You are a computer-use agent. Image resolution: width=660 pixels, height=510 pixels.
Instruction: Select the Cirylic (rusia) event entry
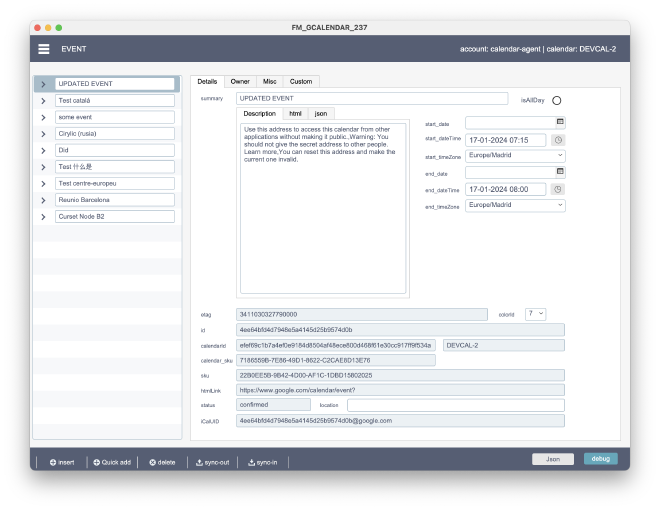click(x=114, y=133)
